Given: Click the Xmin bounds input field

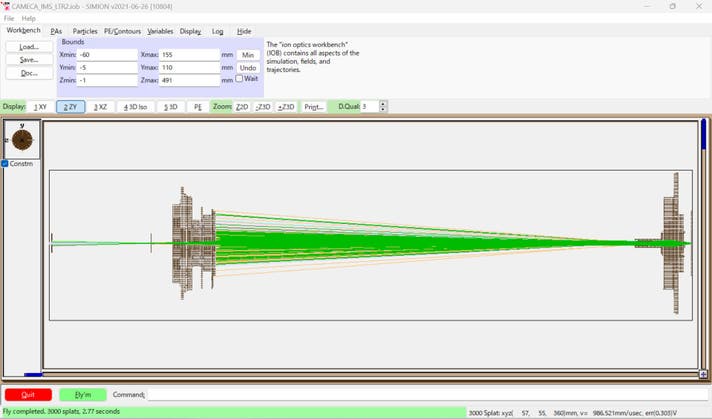Looking at the screenshot, I should (107, 54).
